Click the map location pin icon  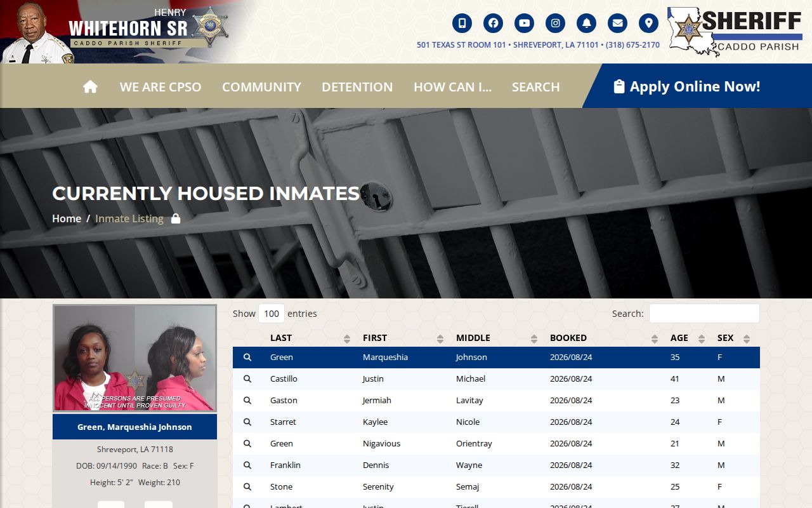648,23
